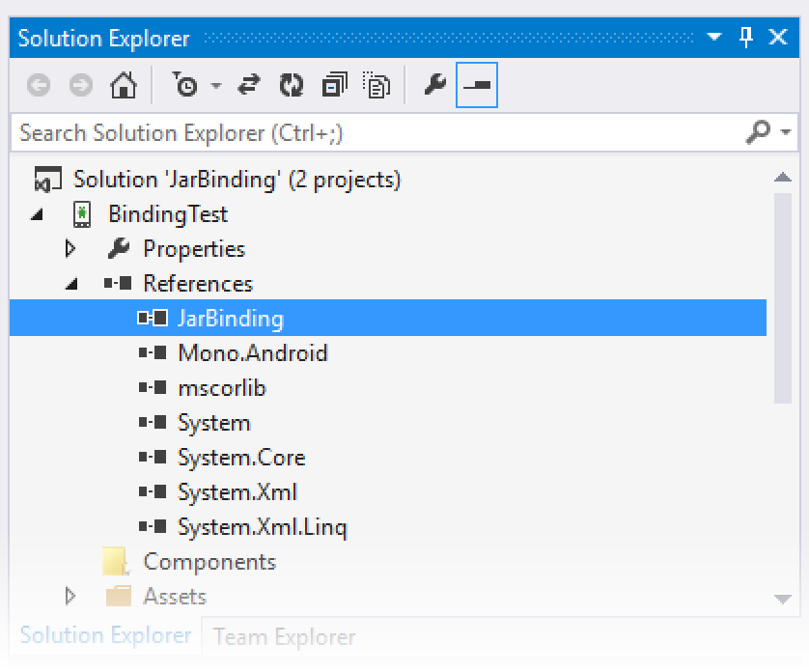Expand the Properties node

tap(70, 249)
